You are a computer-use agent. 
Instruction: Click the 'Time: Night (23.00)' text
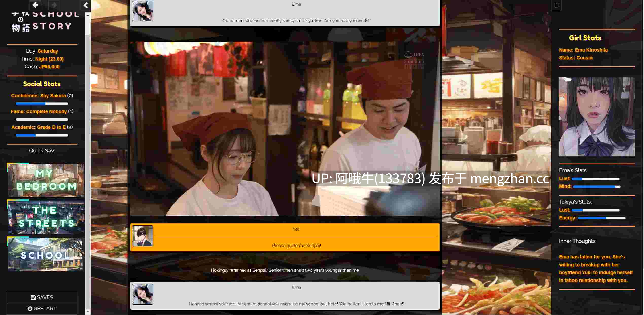coord(42,59)
